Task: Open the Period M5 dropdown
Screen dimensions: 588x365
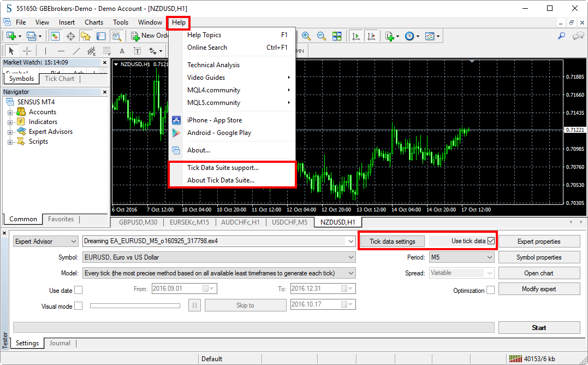Action: tap(462, 257)
